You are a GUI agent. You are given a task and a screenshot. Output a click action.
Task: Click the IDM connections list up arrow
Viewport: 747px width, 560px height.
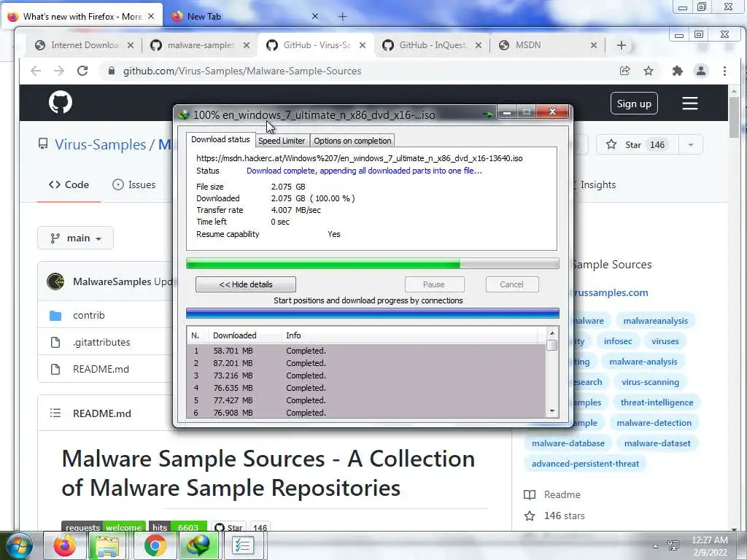click(x=552, y=333)
